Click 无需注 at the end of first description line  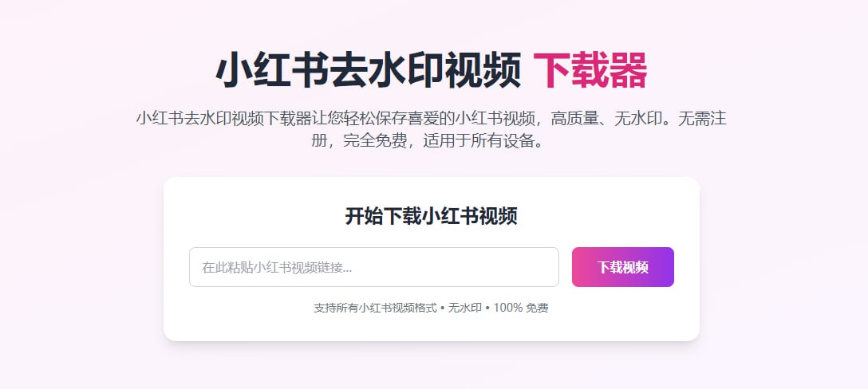(702, 119)
